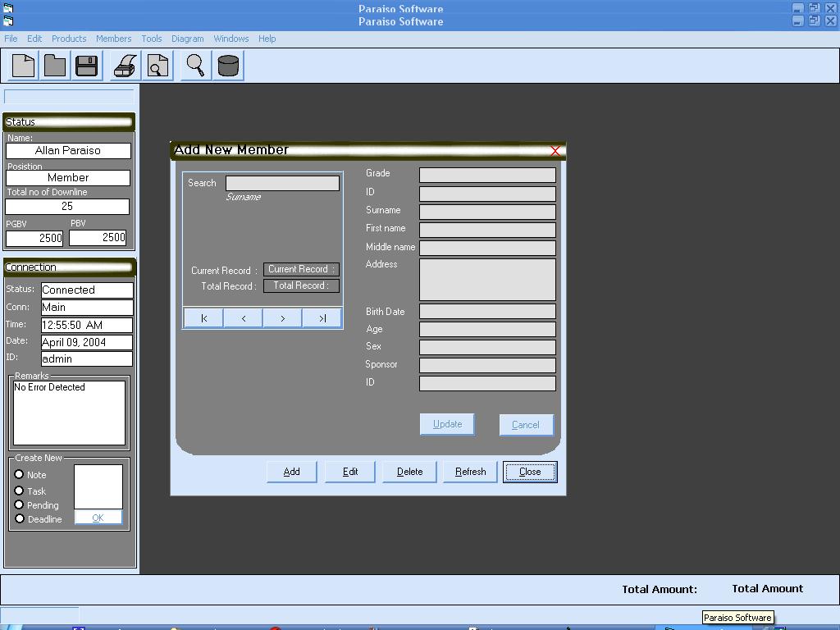840x630 pixels.
Task: Click the Save floppy disk icon
Action: (86, 66)
